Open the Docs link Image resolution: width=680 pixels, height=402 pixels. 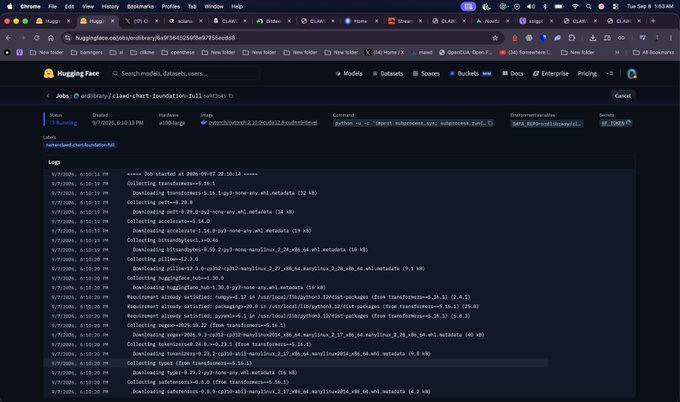click(x=513, y=74)
